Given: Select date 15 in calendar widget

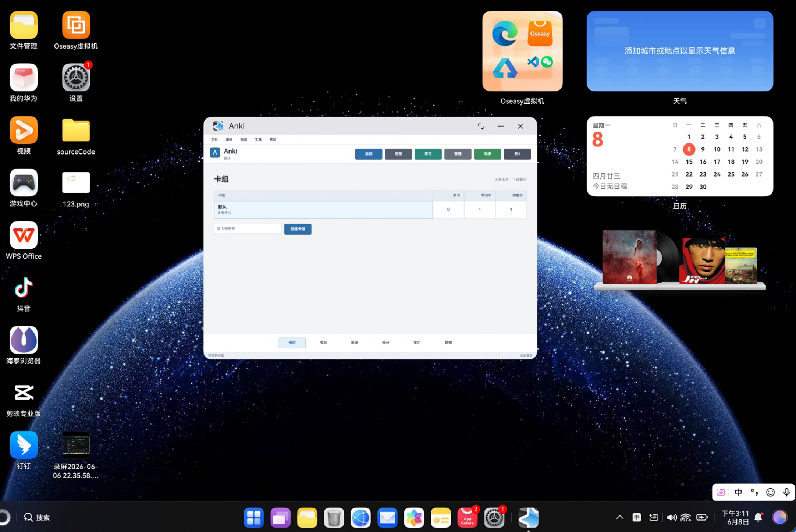Looking at the screenshot, I should [x=689, y=162].
